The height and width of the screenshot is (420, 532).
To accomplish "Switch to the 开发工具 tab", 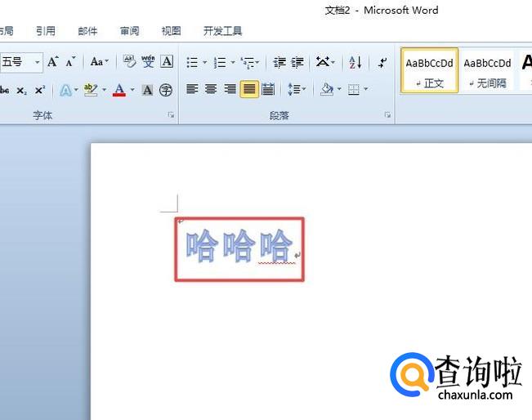I will pyautogui.click(x=222, y=31).
